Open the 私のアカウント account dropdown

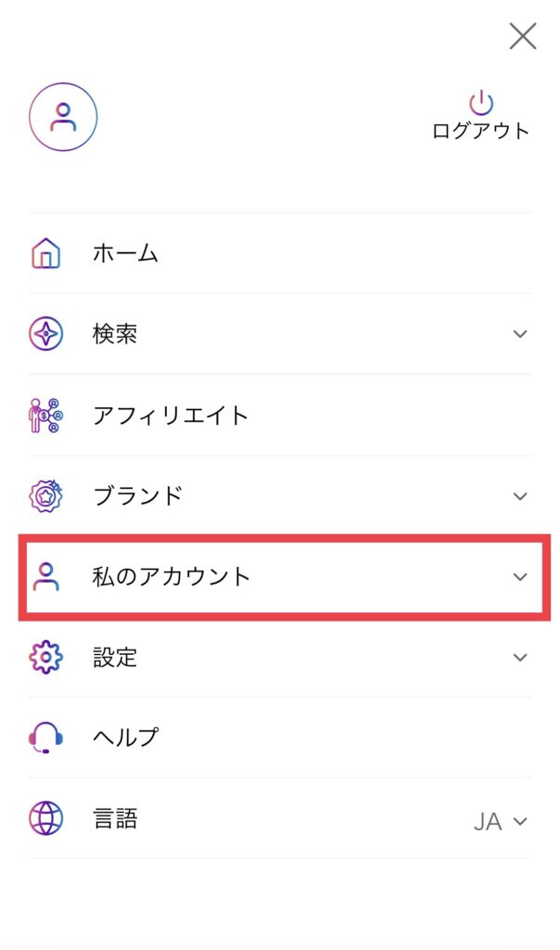(x=519, y=576)
